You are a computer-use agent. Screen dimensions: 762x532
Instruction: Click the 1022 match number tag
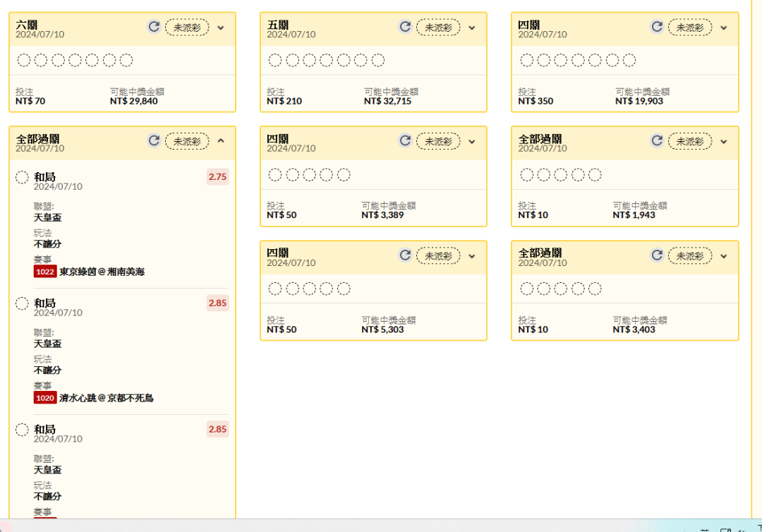(x=45, y=272)
